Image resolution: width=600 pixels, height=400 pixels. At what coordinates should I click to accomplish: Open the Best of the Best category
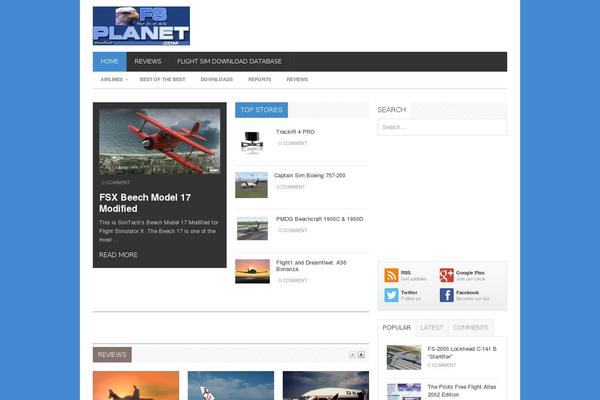coord(162,80)
